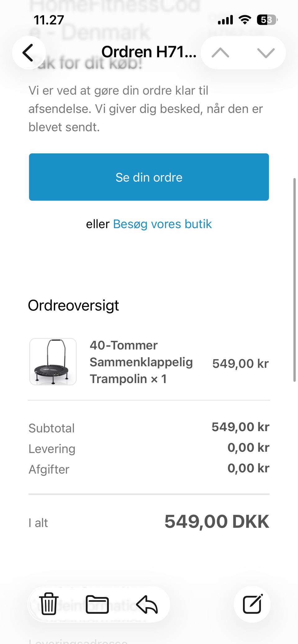The height and width of the screenshot is (644, 298).
Task: Click the scrollbar on the right edge
Action: point(294,279)
